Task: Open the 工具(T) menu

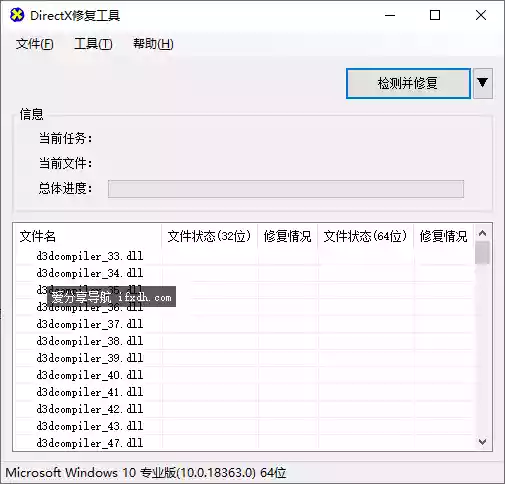Action: coord(93,44)
